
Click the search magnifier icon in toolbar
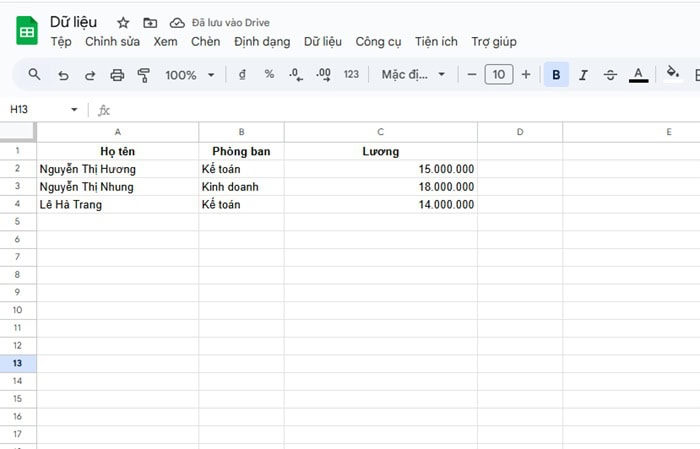(x=34, y=75)
